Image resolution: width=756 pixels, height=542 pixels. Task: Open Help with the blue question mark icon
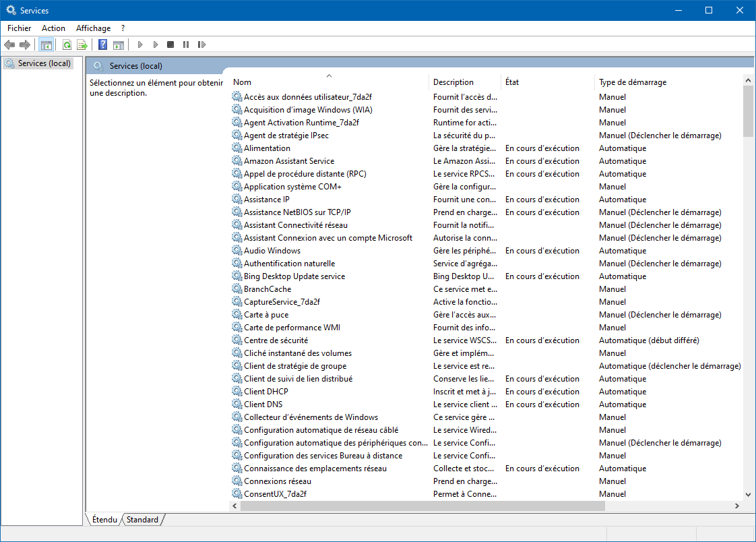(x=102, y=45)
